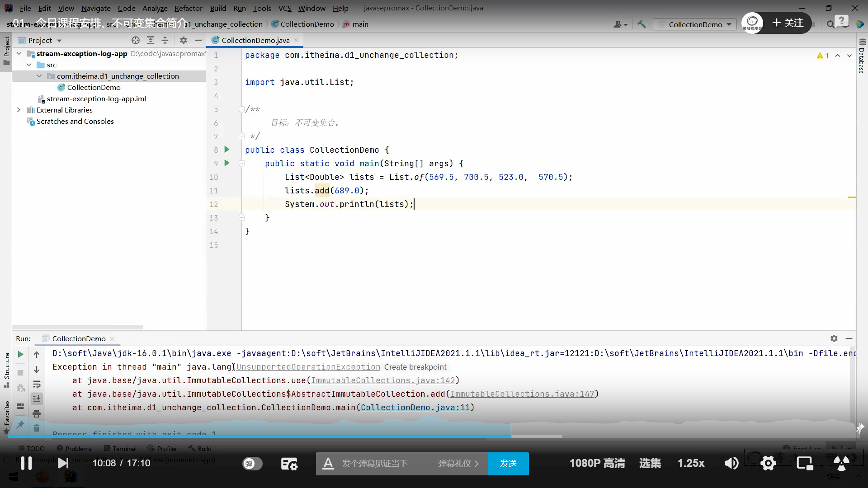Open the Project panel settings gear
The height and width of the screenshot is (488, 868).
pos(183,40)
